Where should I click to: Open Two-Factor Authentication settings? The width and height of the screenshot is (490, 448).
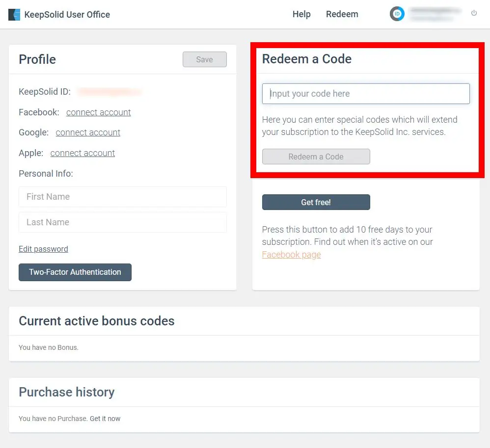point(75,272)
